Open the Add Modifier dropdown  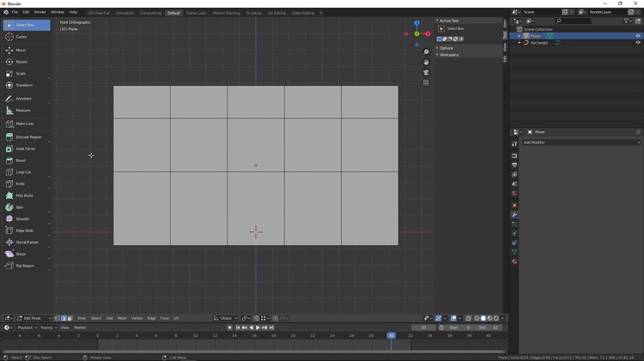tap(580, 142)
